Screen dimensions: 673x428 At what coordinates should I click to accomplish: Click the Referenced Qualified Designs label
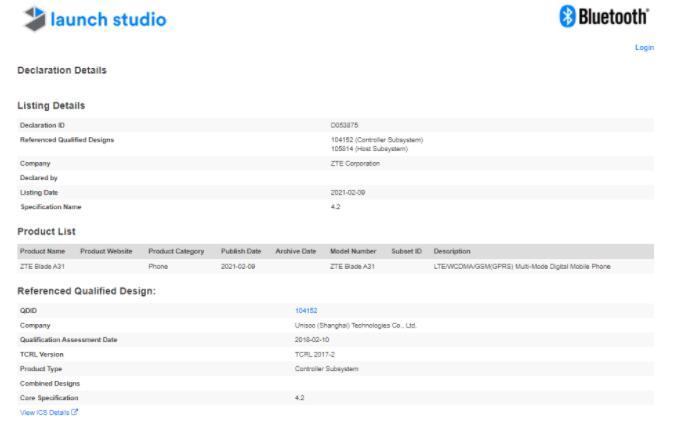[67, 140]
